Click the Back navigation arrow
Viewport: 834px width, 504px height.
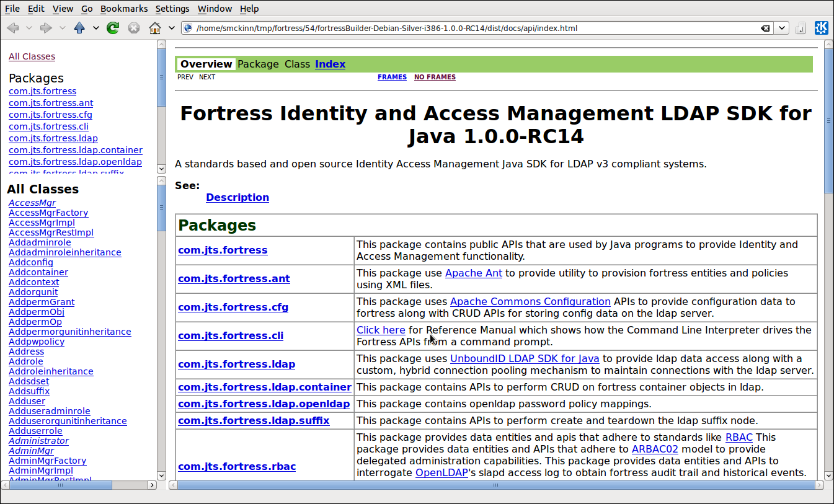click(x=12, y=28)
